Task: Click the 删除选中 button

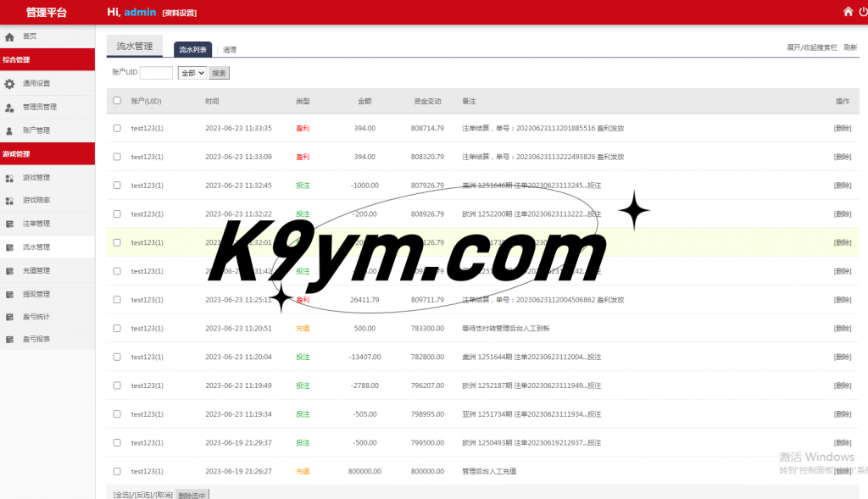Action: click(x=192, y=495)
